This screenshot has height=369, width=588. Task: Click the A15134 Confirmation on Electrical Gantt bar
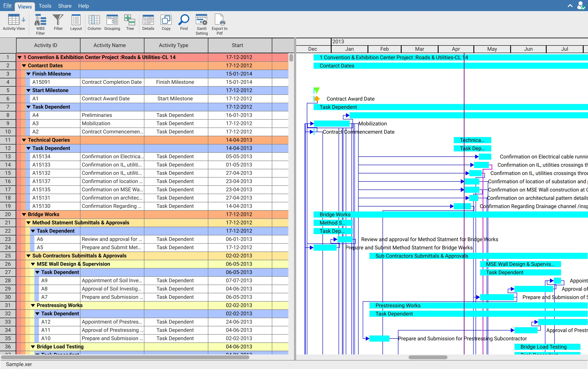click(x=485, y=157)
